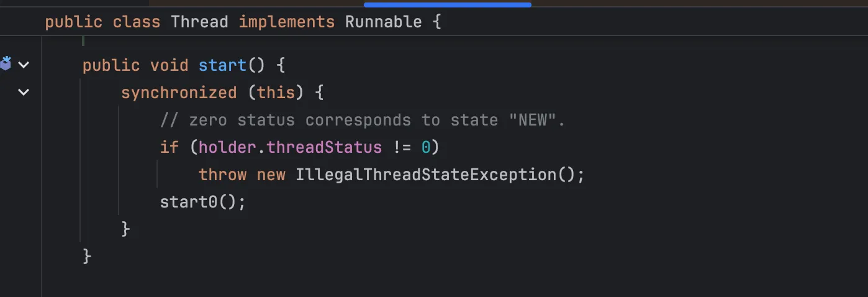Screen dimensions: 868x297
Task: Click the void return type keyword
Action: 170,65
